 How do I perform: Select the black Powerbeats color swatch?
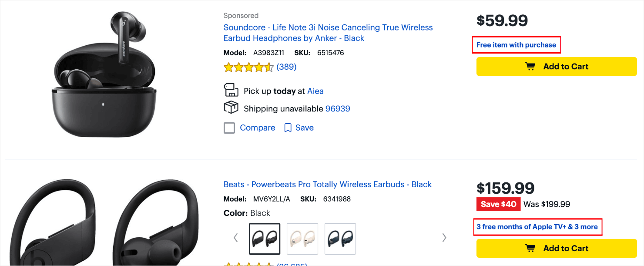[265, 239]
